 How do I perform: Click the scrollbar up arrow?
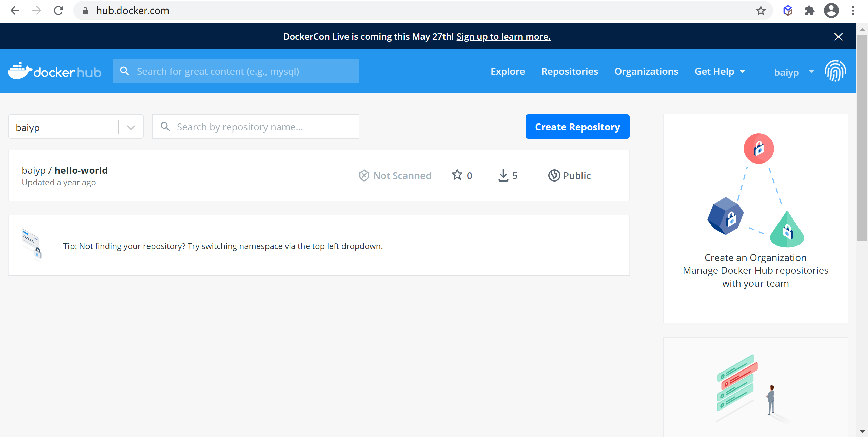(862, 30)
